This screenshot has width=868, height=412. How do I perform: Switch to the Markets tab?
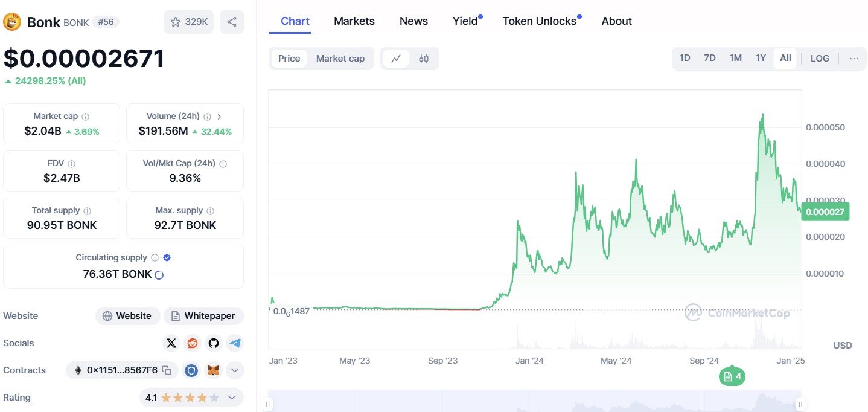354,21
